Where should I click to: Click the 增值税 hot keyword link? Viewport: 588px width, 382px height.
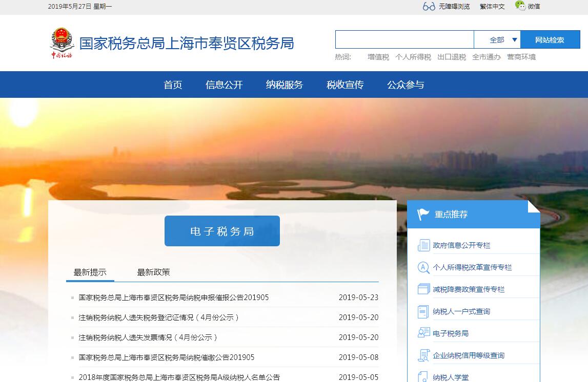(378, 57)
